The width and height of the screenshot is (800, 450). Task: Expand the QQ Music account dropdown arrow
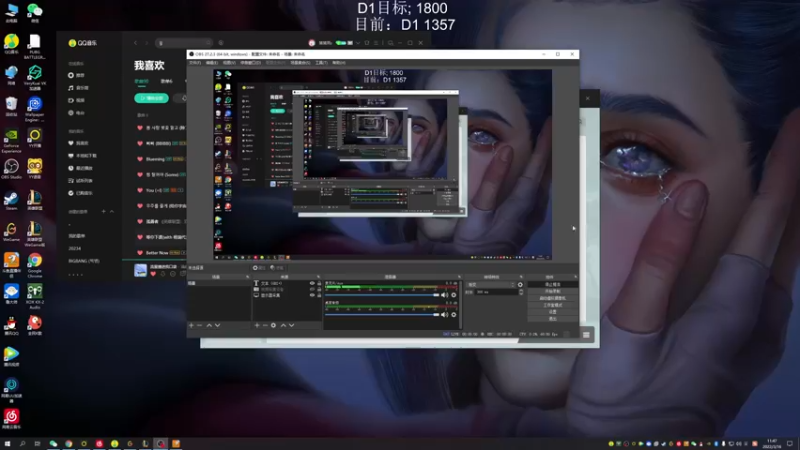pyautogui.click(x=358, y=43)
